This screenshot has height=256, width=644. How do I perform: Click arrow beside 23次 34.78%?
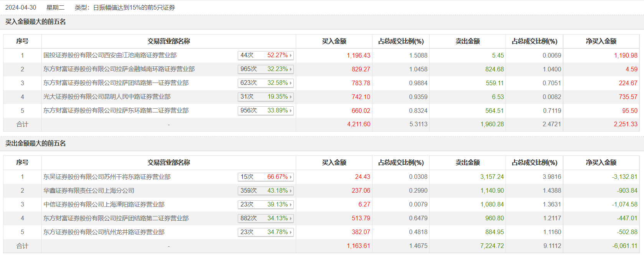tap(291, 232)
